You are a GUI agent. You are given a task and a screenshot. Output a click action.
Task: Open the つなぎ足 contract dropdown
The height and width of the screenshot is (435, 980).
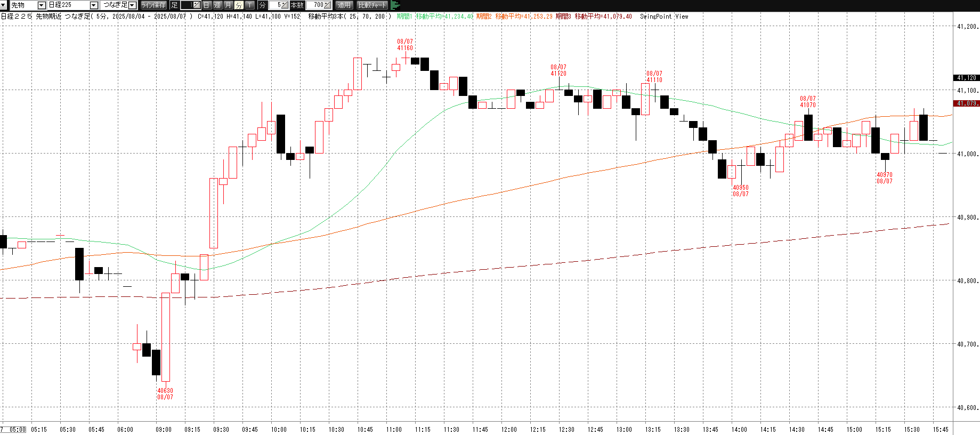tap(133, 5)
